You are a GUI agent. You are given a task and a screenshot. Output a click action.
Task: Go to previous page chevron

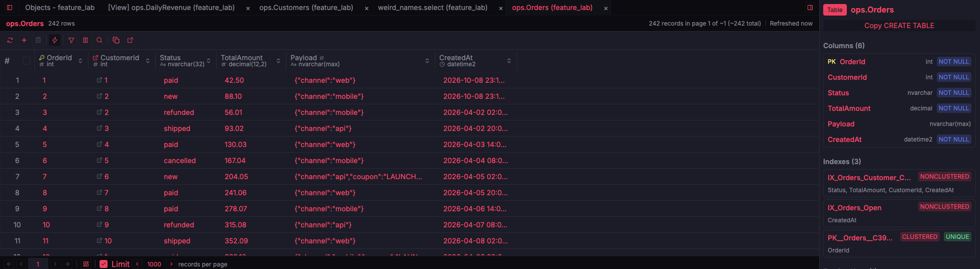coord(21,264)
